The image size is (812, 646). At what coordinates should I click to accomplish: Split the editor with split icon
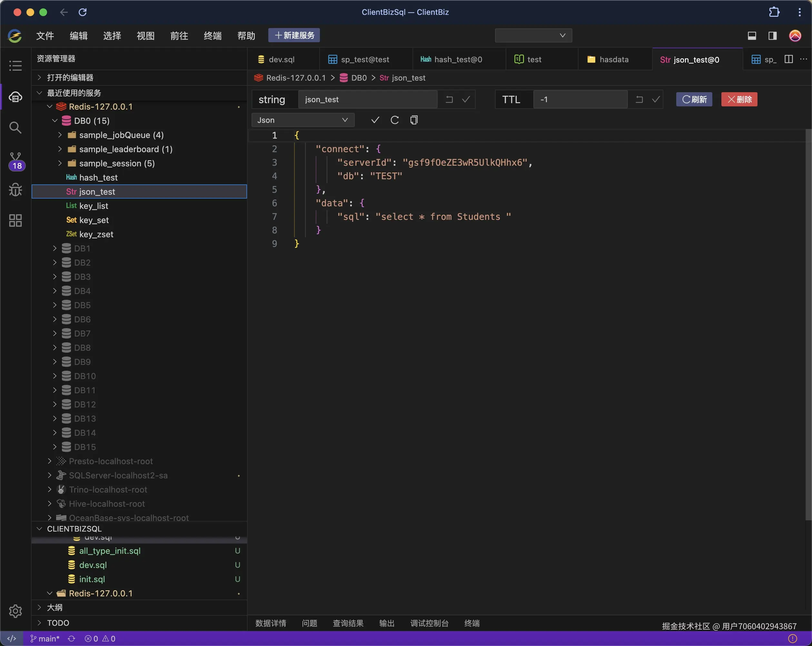[789, 59]
